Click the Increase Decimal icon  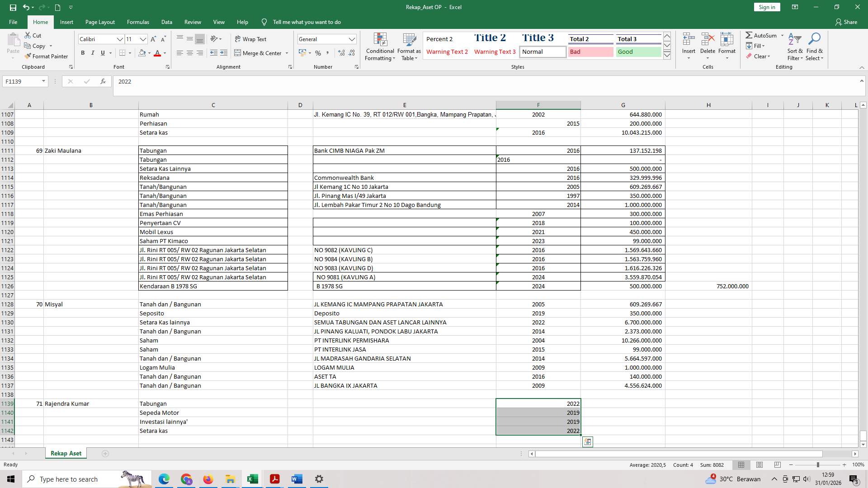point(340,53)
